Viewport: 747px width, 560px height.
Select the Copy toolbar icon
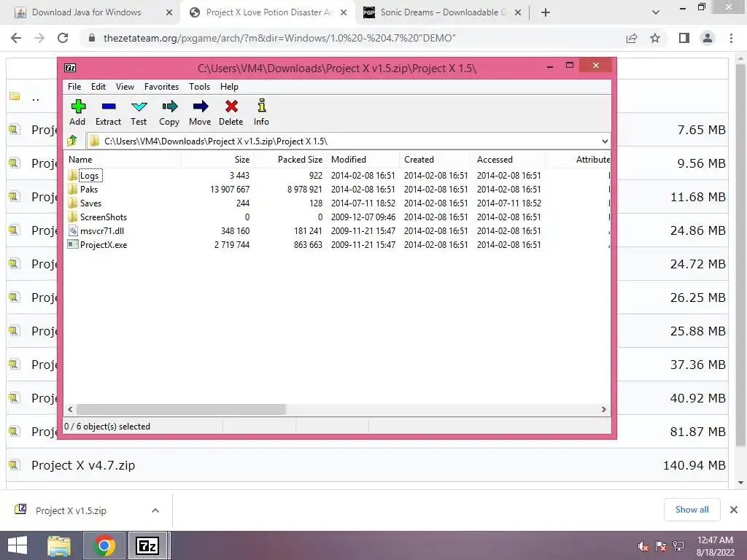[169, 112]
